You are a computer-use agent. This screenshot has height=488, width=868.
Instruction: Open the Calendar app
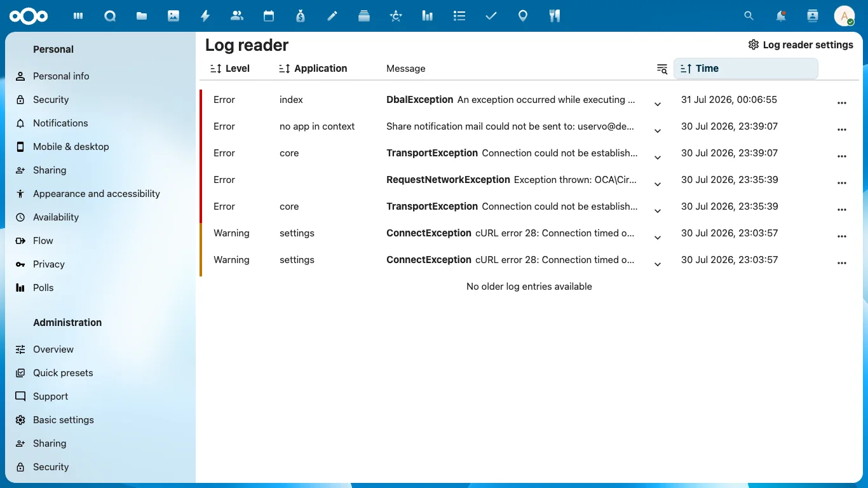point(269,17)
